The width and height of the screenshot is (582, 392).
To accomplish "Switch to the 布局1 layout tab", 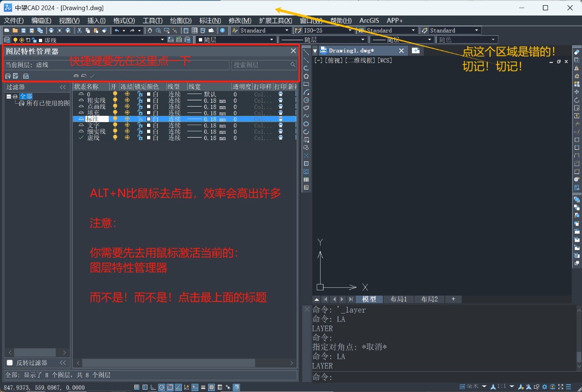I will (x=400, y=299).
